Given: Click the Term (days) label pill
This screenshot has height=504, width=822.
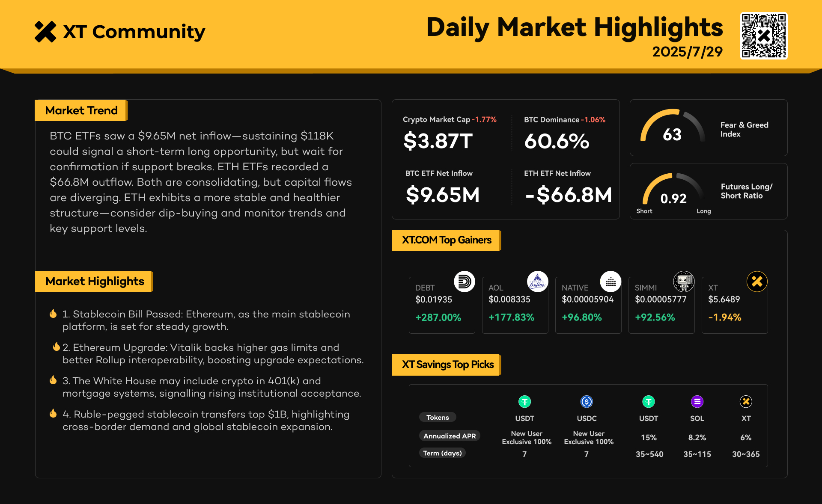Looking at the screenshot, I should click(x=442, y=453).
